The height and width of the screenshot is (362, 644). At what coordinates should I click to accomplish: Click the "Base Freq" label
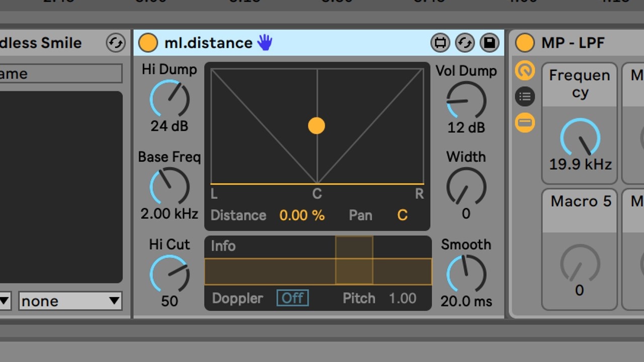click(x=170, y=157)
